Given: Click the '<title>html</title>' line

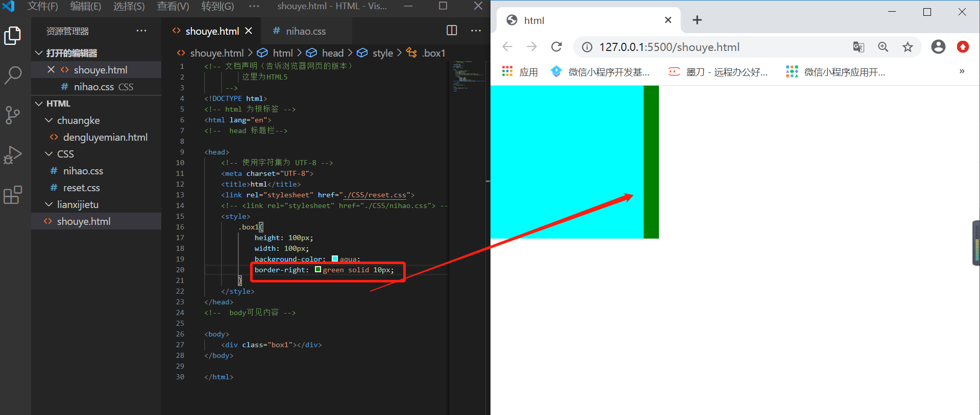Looking at the screenshot, I should click(261, 184).
